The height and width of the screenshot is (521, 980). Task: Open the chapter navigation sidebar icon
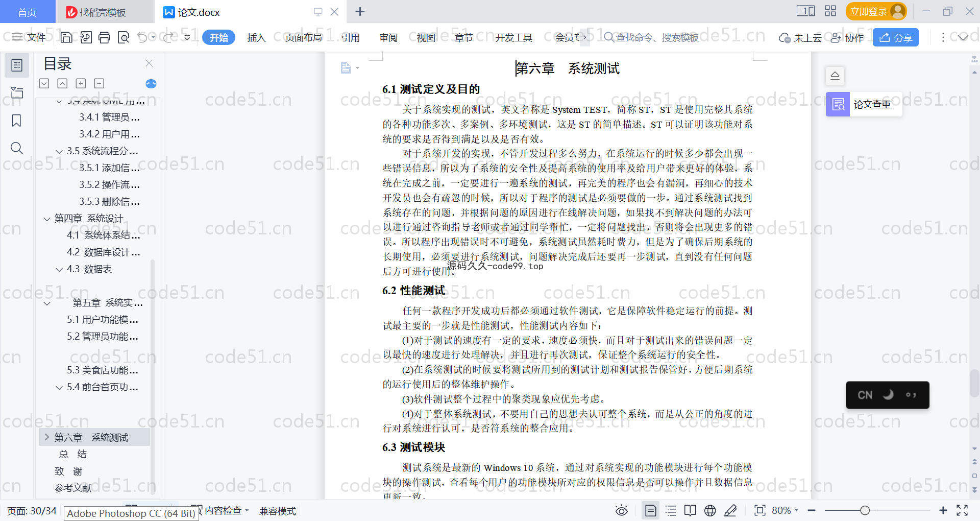click(17, 92)
